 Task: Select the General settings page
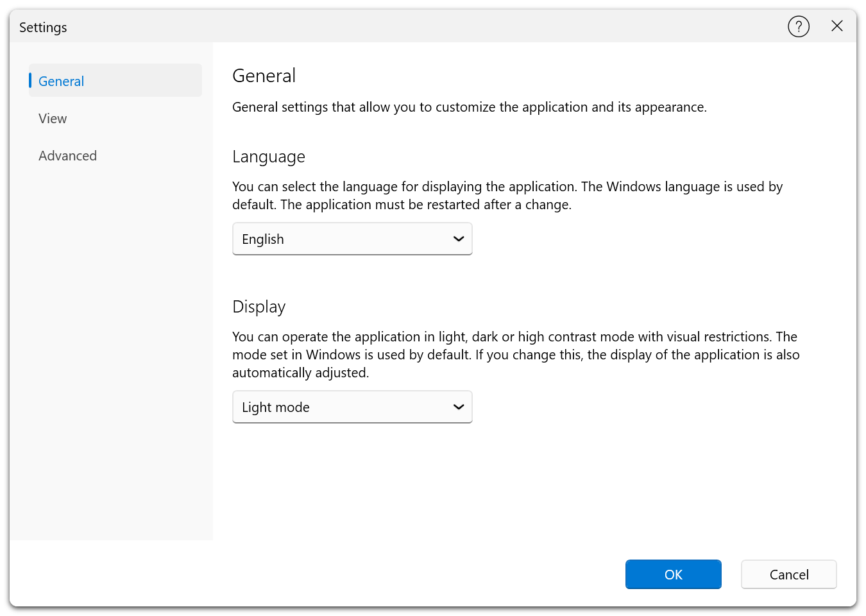(x=115, y=80)
